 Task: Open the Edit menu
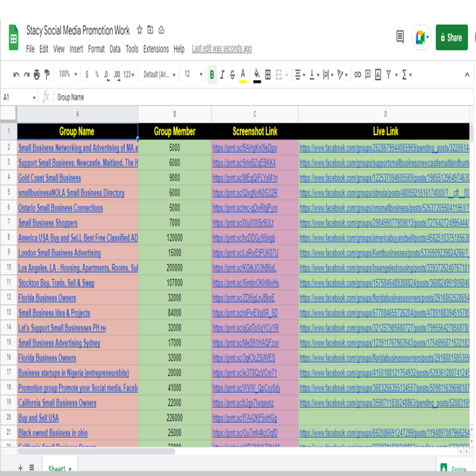click(44, 48)
